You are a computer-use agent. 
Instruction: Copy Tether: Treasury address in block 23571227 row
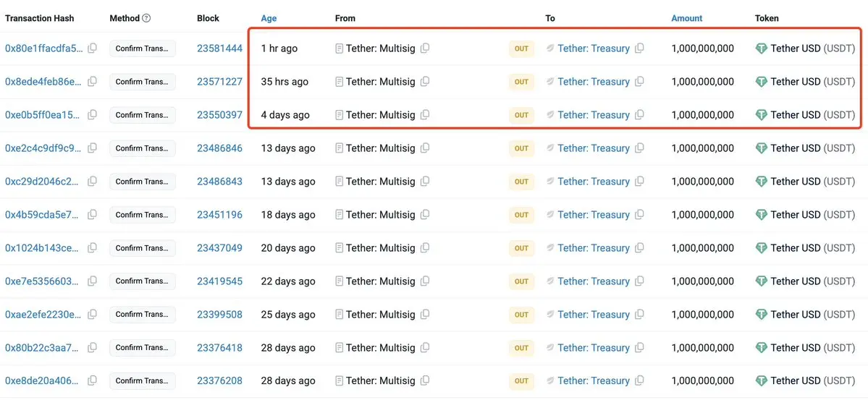click(x=639, y=82)
